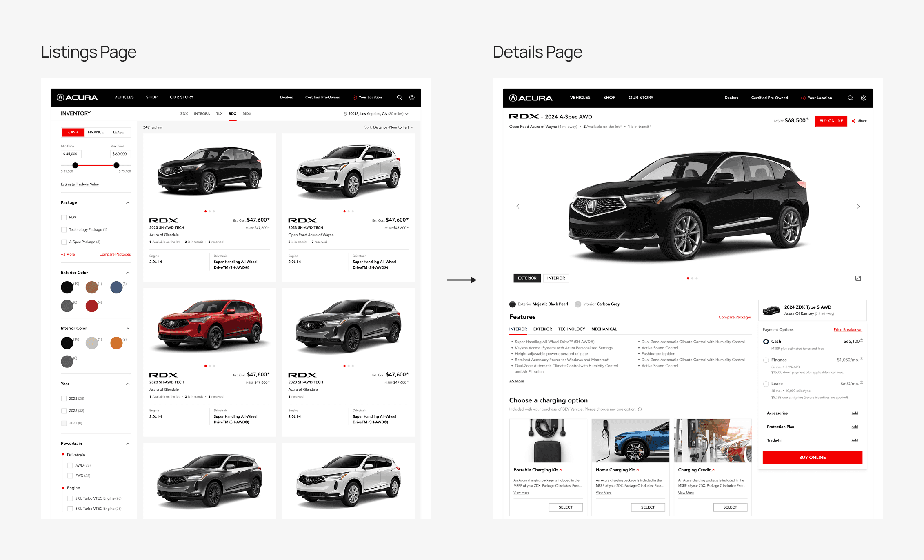Enable the 2023 year filter checkbox

64,398
